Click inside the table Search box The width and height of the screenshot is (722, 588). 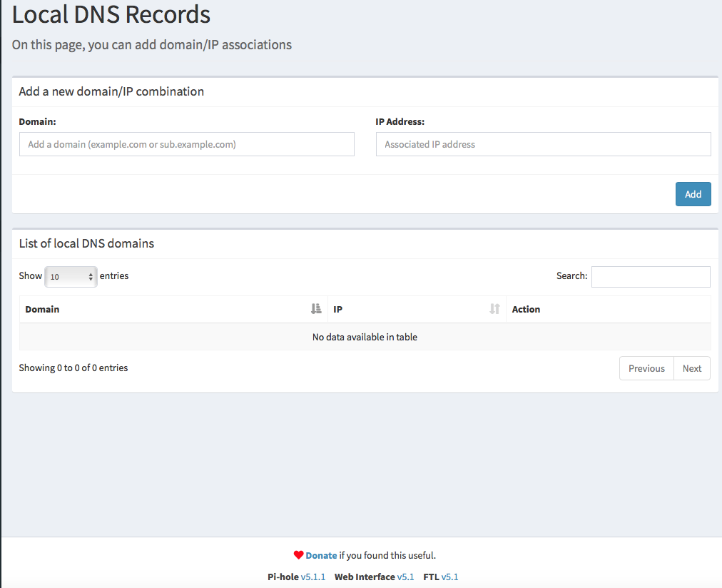click(x=650, y=276)
